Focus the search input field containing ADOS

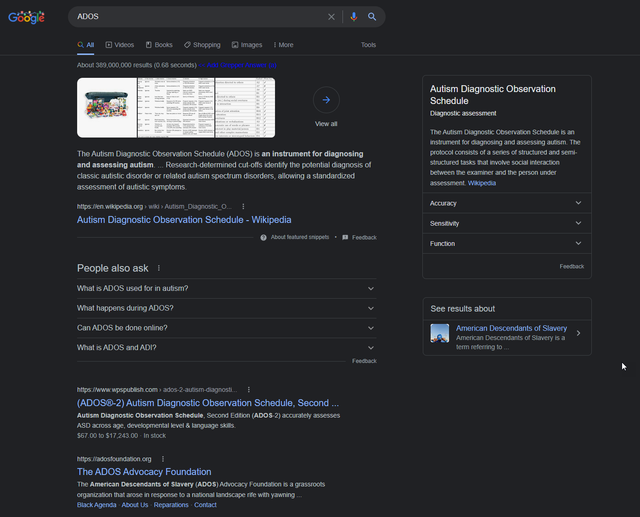[200, 17]
